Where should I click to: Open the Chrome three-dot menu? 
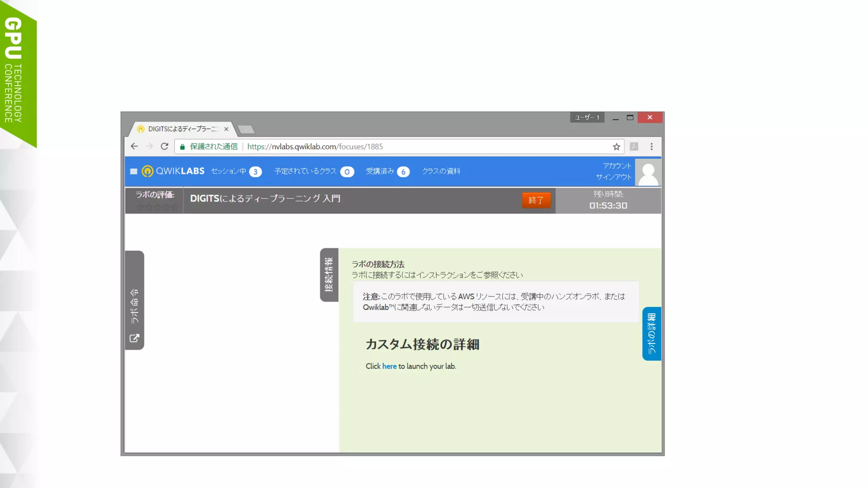click(x=651, y=147)
